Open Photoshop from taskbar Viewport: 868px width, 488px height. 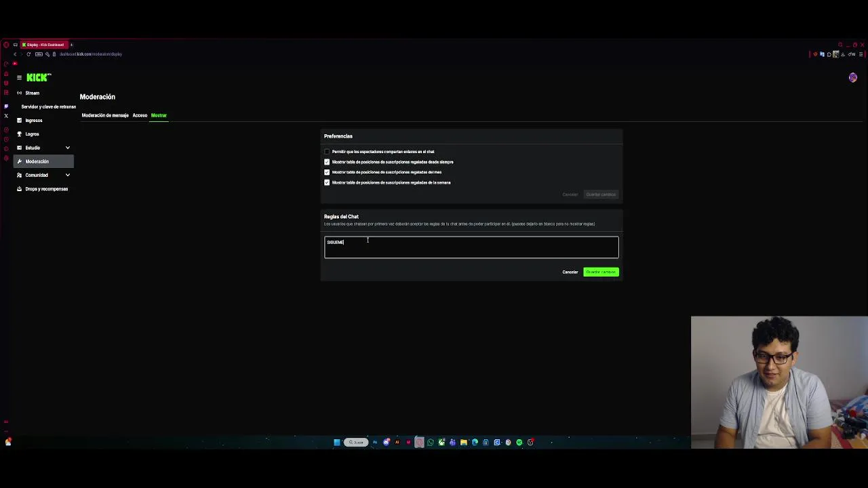click(x=375, y=443)
